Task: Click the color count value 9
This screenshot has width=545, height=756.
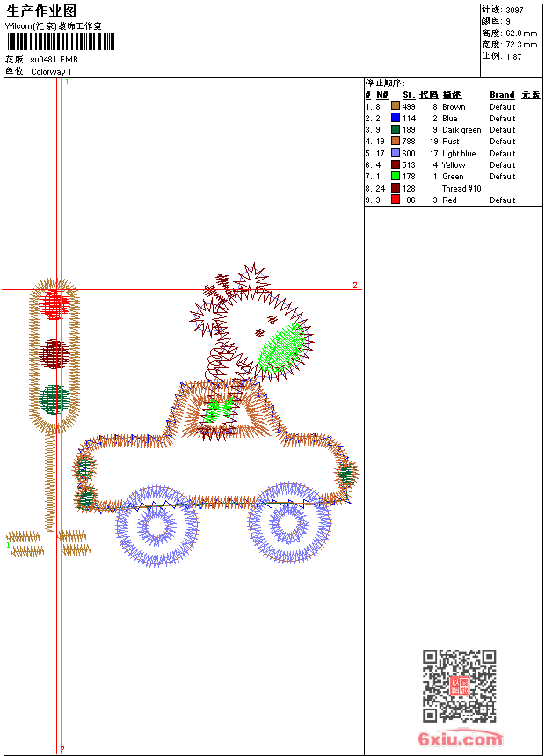Action: pyautogui.click(x=508, y=22)
